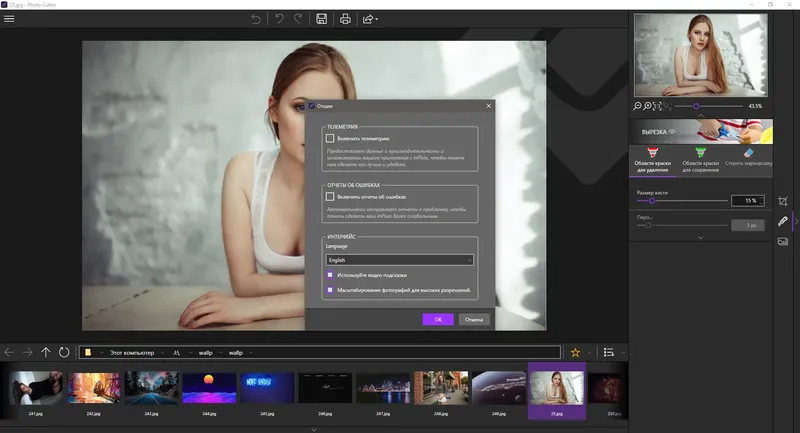Enable the 'Включить телеметрию' checkbox
800x433 pixels.
coord(330,139)
